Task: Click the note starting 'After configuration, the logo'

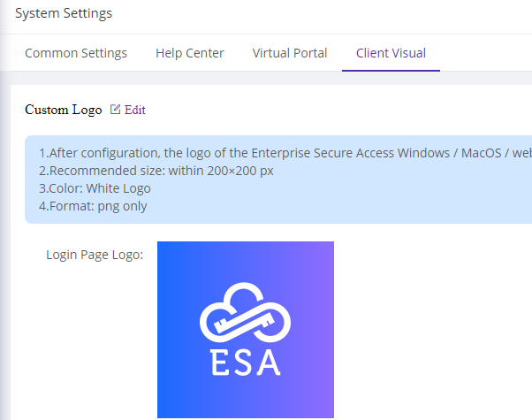Action: 285,153
